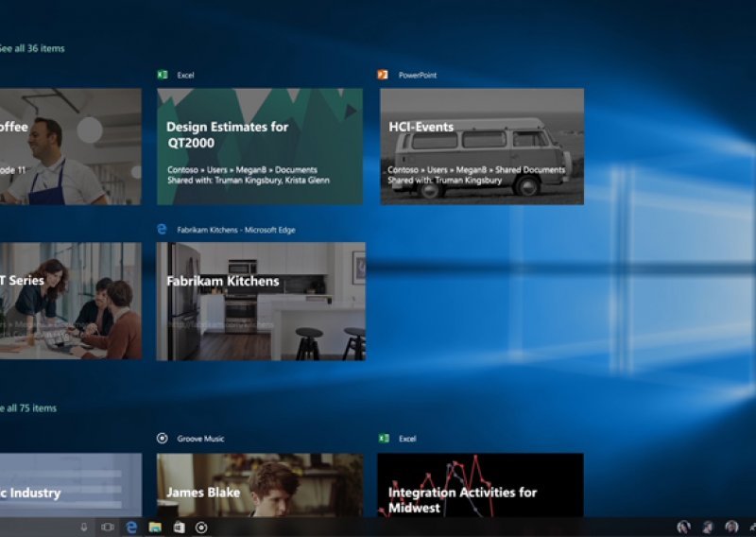756x537 pixels.
Task: Click the microphone icon in the taskbar
Action: coord(84,528)
